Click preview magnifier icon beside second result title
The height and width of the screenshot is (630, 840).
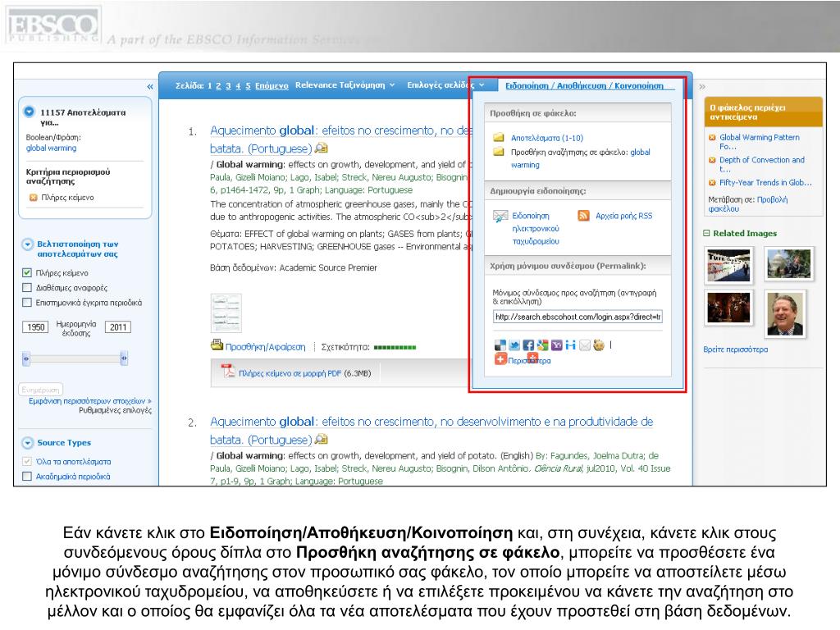click(x=322, y=440)
